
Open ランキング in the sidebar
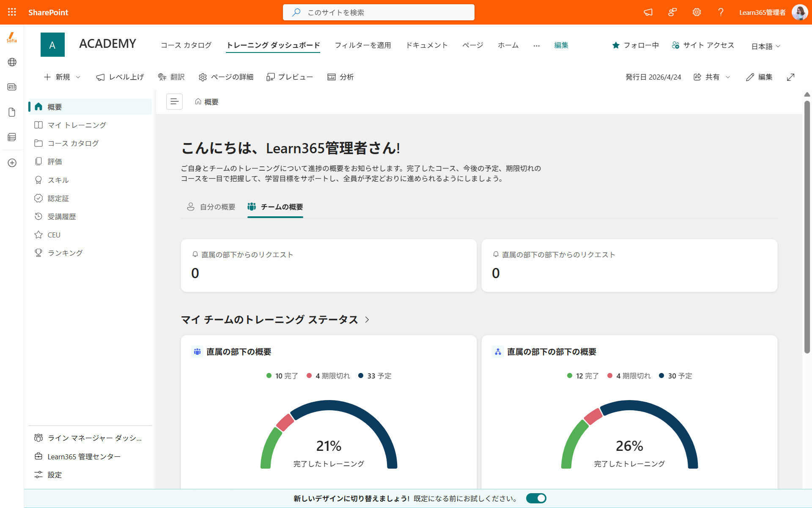tap(90, 253)
